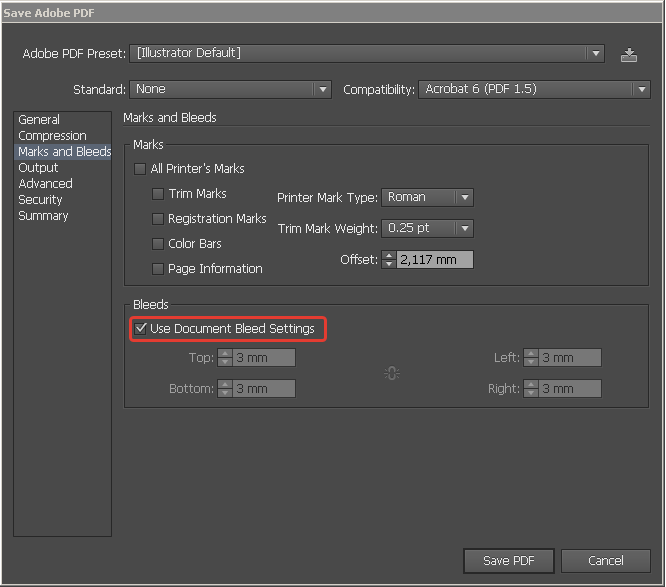Click the Top bleed field
The height and width of the screenshot is (587, 666).
(264, 358)
